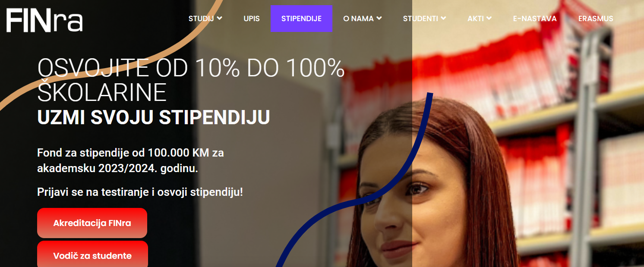This screenshot has width=644, height=267.
Task: Click the Prijavi se na testiranje text
Action: click(x=140, y=192)
